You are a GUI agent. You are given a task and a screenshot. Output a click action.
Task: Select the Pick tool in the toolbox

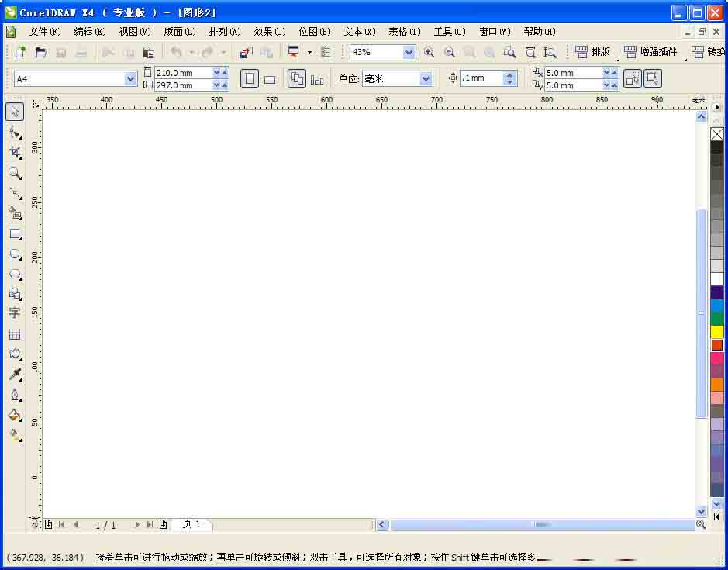tap(15, 111)
